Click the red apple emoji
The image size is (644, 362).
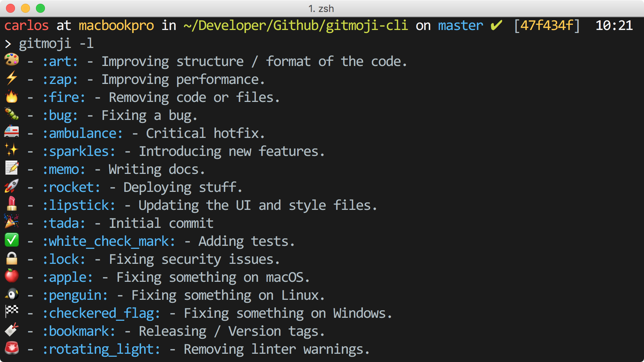point(12,275)
